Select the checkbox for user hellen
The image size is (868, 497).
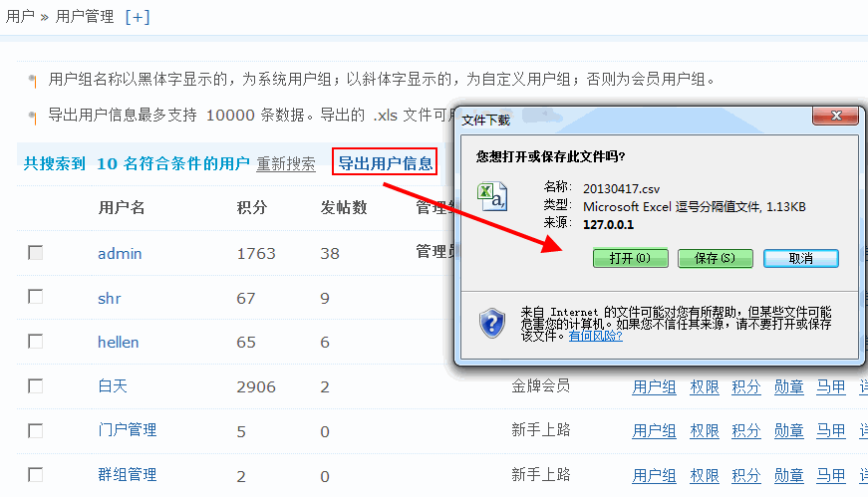(x=36, y=342)
